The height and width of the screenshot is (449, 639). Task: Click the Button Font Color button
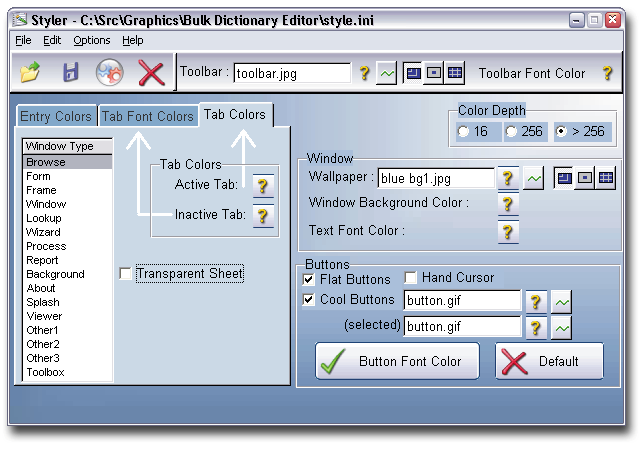click(397, 361)
